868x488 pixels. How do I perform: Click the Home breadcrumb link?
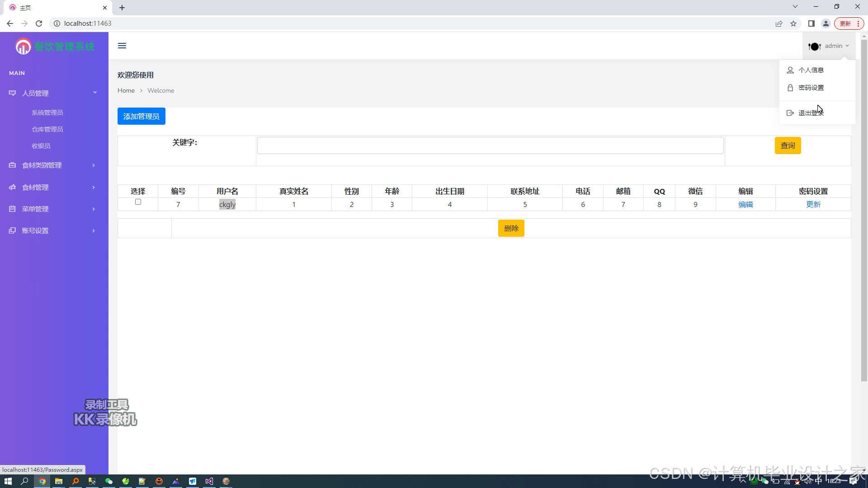pyautogui.click(x=126, y=90)
